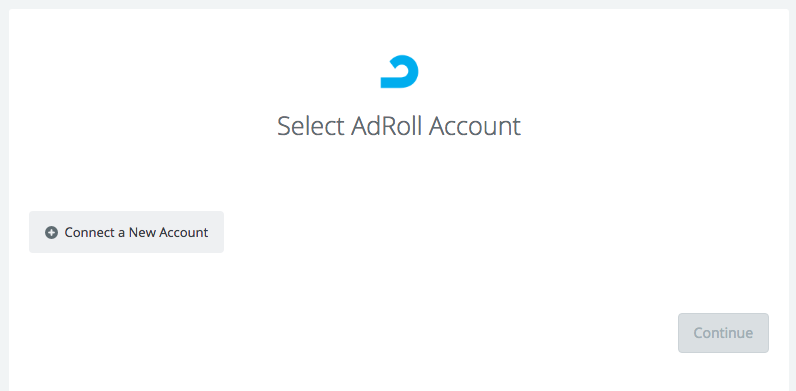Click the blue AdRoll logo icon

click(399, 72)
